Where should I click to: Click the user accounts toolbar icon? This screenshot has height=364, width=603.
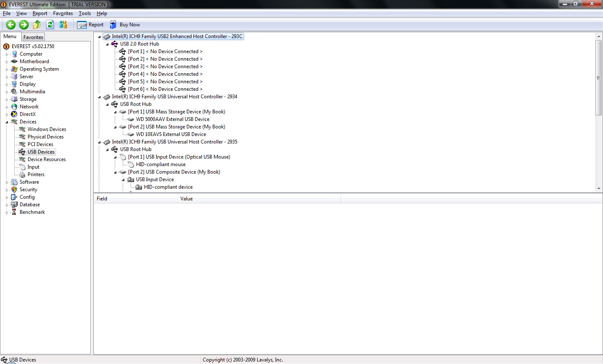(x=63, y=25)
